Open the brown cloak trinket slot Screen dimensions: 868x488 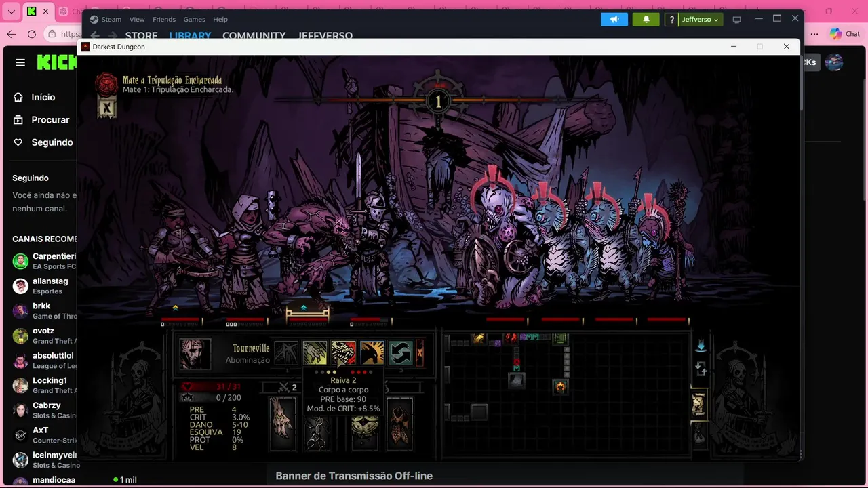(x=400, y=424)
